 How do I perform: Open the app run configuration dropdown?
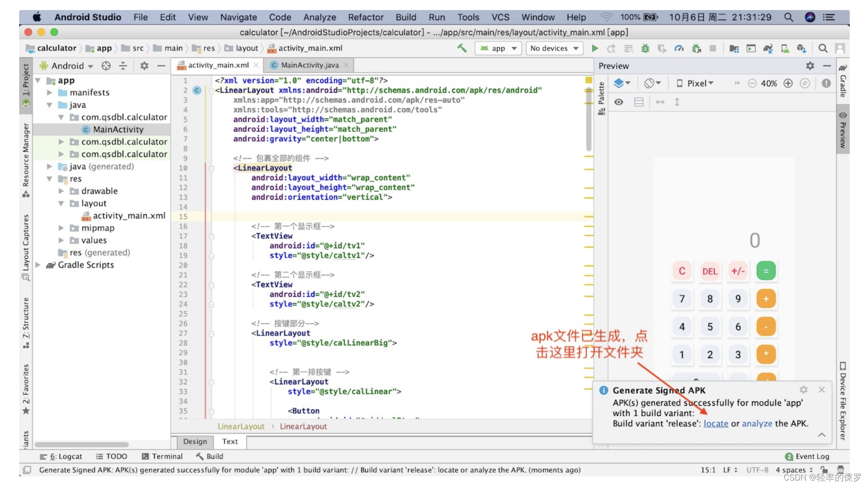pyautogui.click(x=498, y=48)
